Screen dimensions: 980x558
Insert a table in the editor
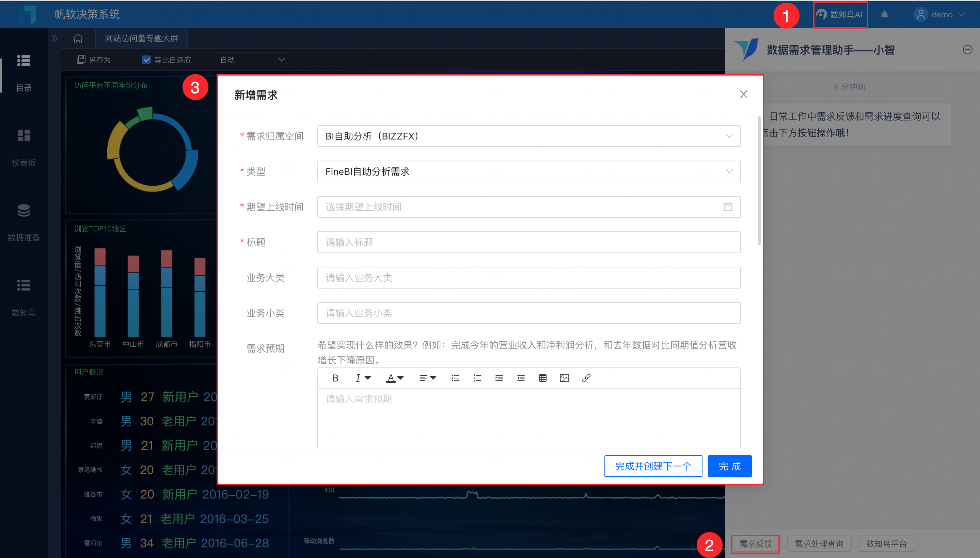point(542,378)
